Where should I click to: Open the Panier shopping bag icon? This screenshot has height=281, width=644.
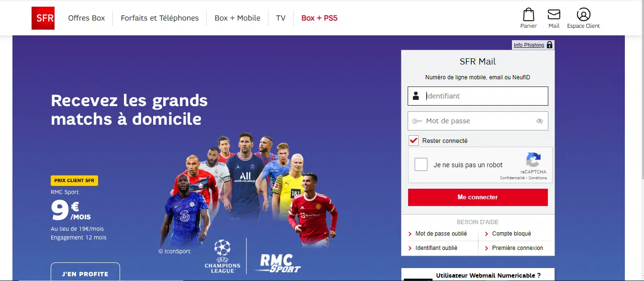click(x=528, y=14)
